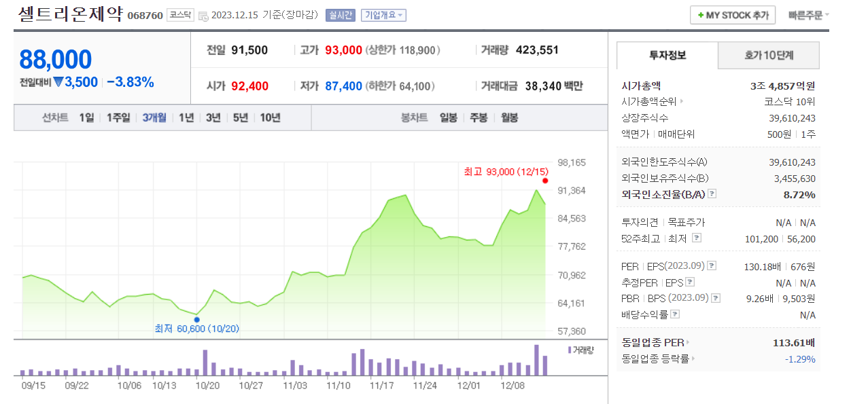Click the 130.18배 PER value
This screenshot has height=404, width=868.
[x=763, y=266]
